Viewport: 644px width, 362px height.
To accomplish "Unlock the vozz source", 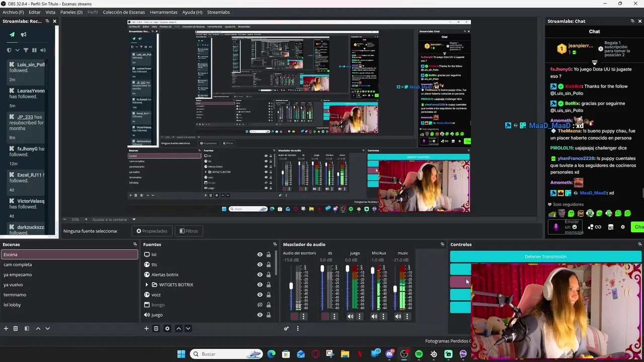I will [x=269, y=295].
